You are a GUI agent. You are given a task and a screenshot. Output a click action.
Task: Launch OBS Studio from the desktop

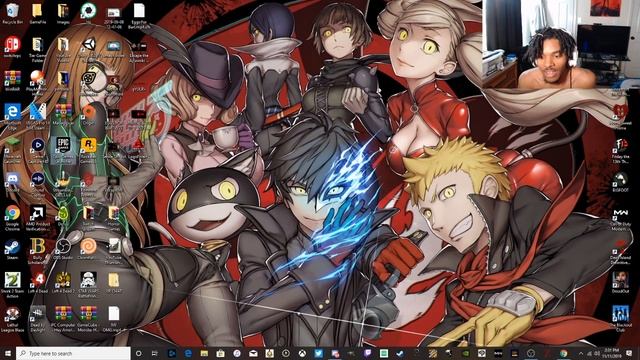[63, 249]
